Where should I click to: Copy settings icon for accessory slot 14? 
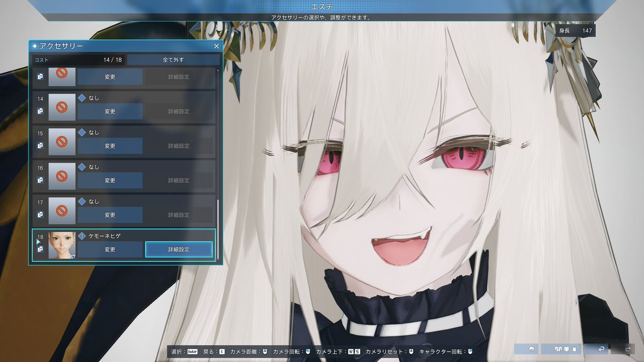(x=40, y=111)
